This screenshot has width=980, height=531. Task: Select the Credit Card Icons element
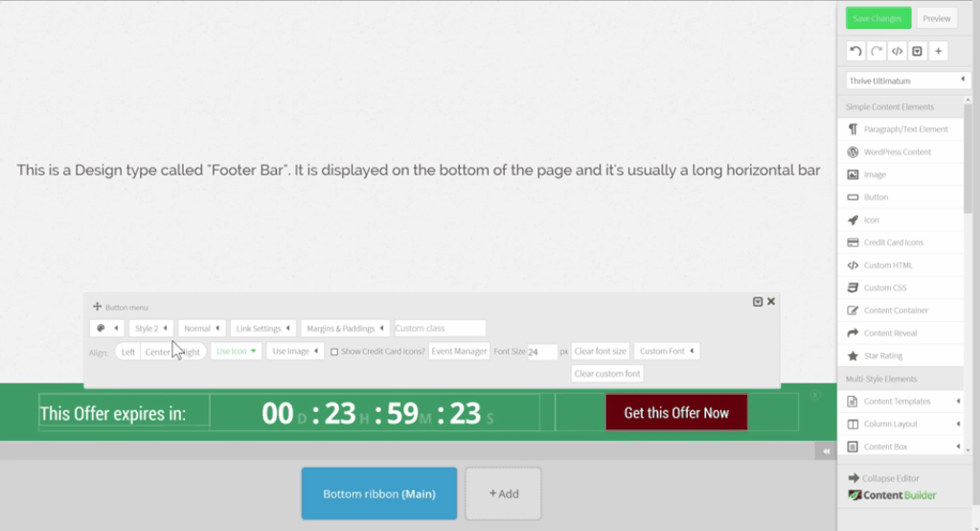tap(893, 242)
